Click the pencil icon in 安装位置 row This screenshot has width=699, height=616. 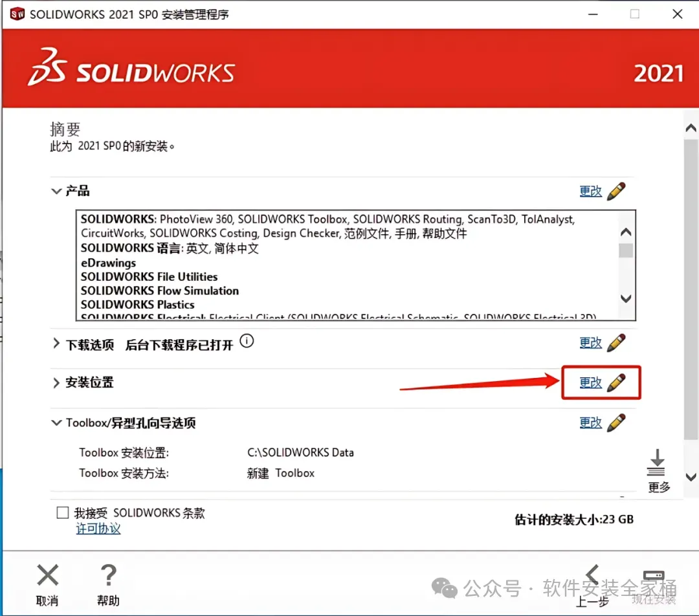tap(616, 382)
